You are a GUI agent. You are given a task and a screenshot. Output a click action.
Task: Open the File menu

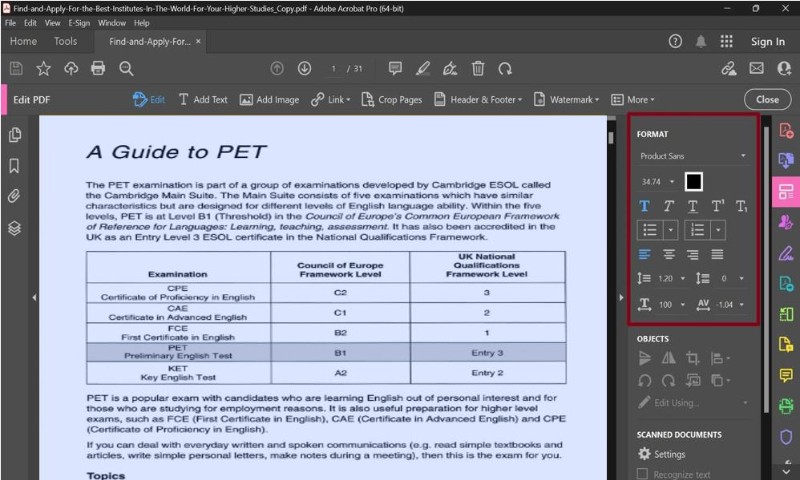[x=10, y=23]
